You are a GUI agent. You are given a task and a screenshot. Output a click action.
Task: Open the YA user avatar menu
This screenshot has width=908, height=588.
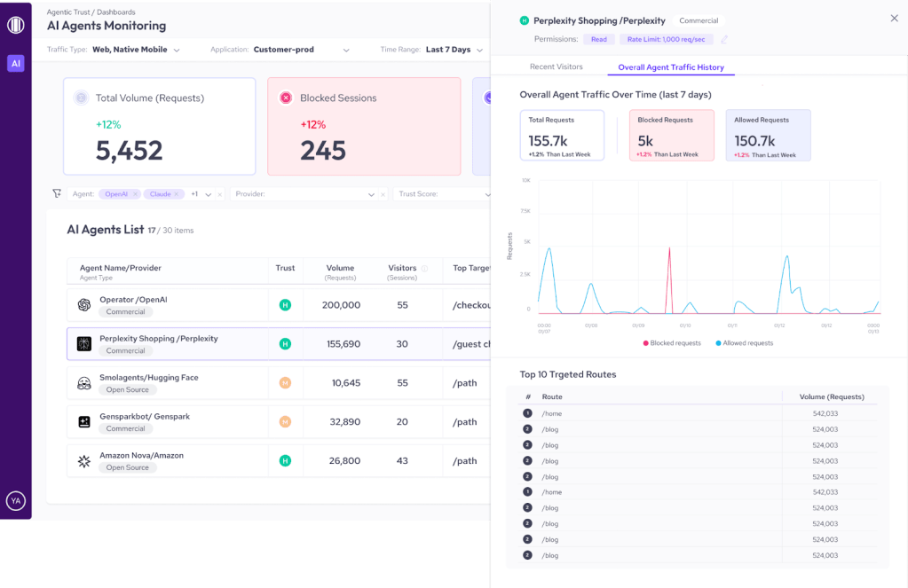[x=15, y=501]
